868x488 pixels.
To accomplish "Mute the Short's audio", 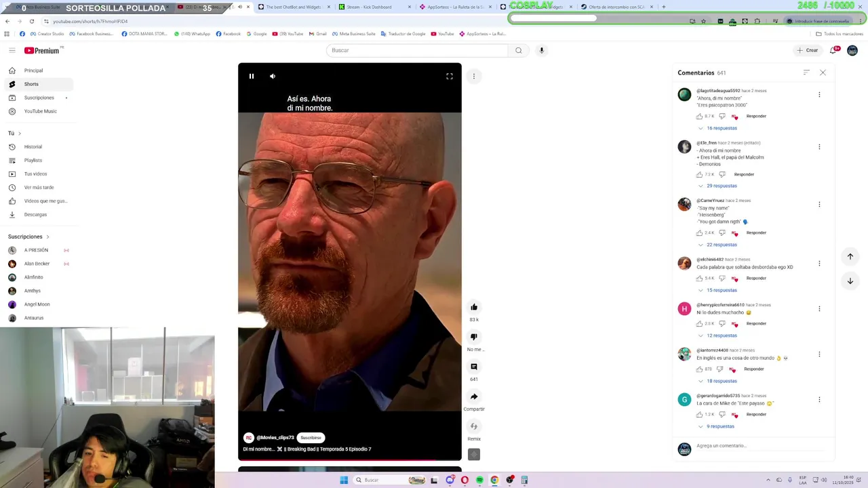I will (273, 76).
